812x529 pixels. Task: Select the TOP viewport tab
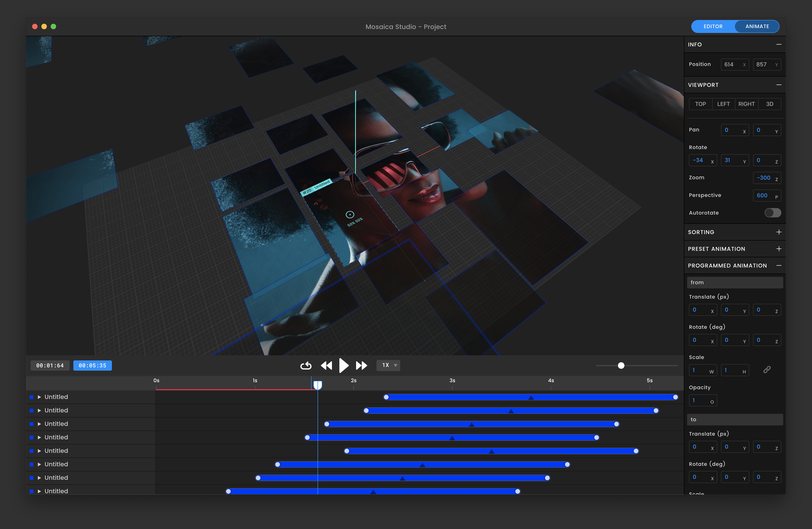click(700, 104)
